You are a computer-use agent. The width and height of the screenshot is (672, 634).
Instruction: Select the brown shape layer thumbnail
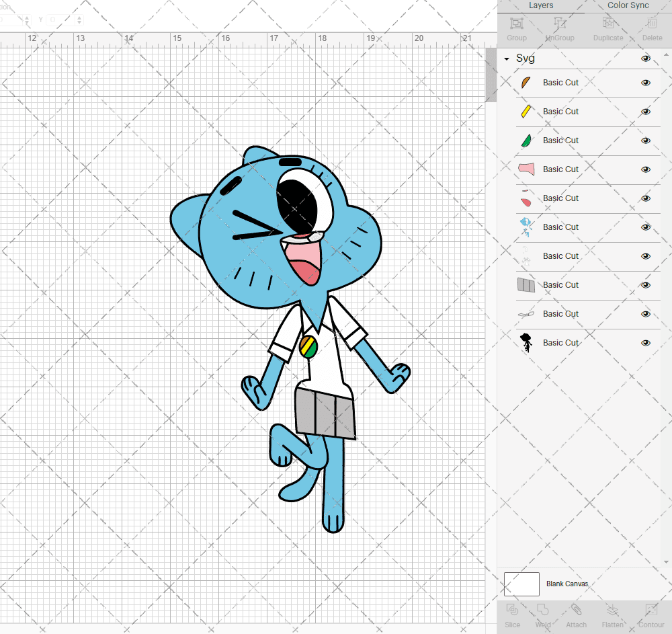526,82
